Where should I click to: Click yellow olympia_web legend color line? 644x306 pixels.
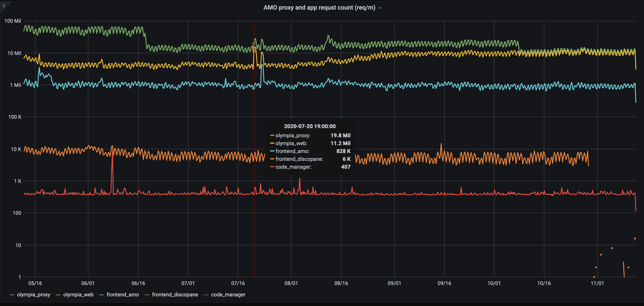pyautogui.click(x=58, y=295)
